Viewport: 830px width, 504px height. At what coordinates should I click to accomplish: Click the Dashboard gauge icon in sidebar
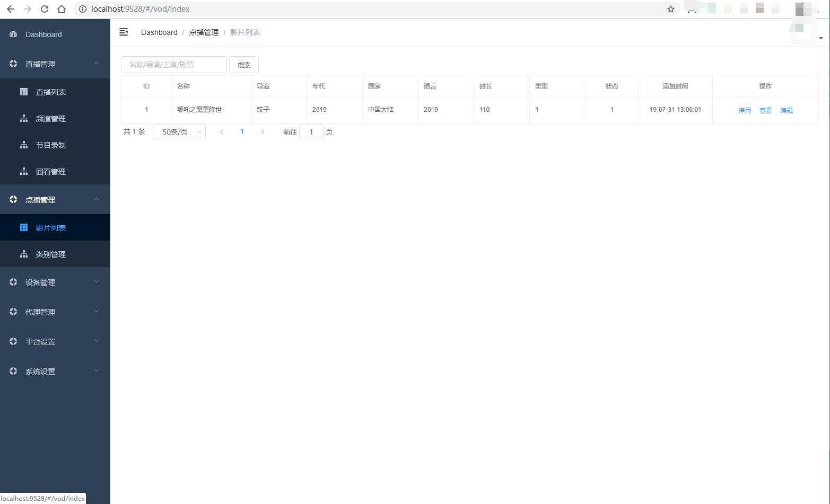[x=13, y=34]
